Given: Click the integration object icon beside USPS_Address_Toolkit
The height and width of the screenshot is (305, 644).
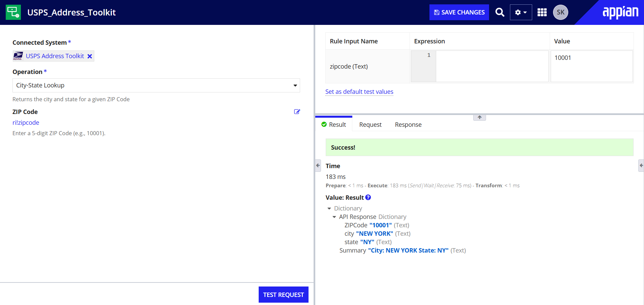Looking at the screenshot, I should [13, 12].
